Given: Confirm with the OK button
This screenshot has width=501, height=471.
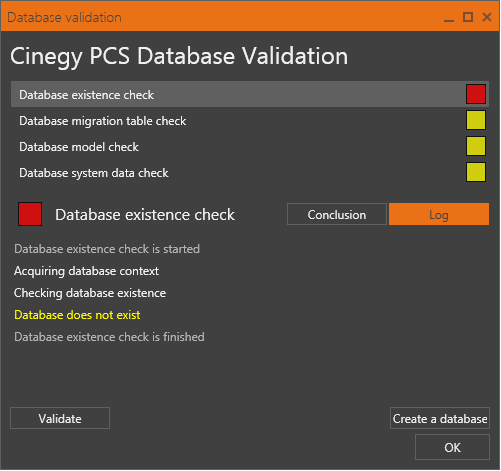Looking at the screenshot, I should pyautogui.click(x=452, y=447).
